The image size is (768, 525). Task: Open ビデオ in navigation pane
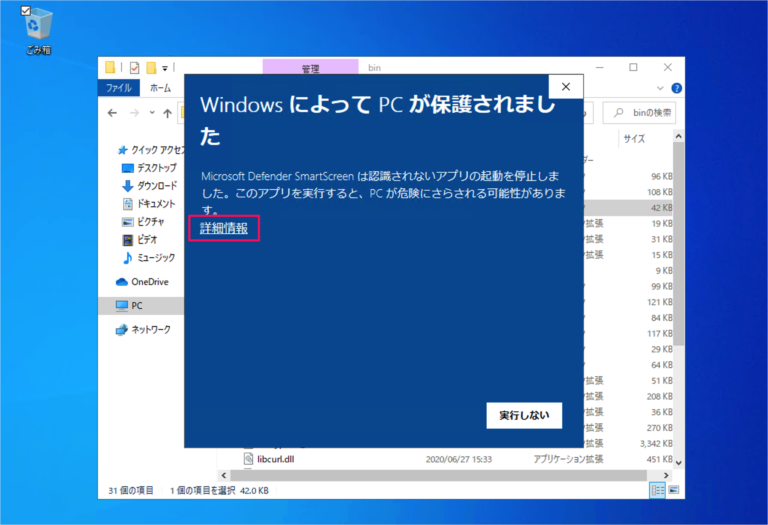pos(140,239)
